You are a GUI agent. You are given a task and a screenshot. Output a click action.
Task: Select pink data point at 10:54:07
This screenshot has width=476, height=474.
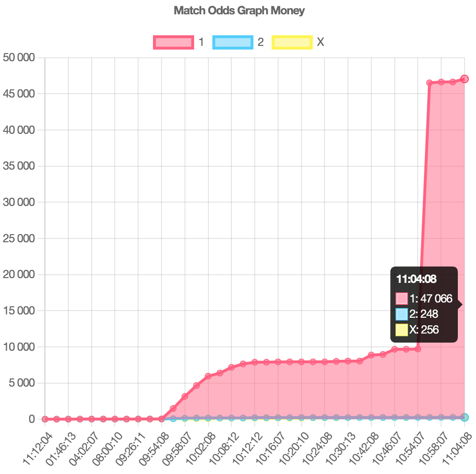point(418,349)
